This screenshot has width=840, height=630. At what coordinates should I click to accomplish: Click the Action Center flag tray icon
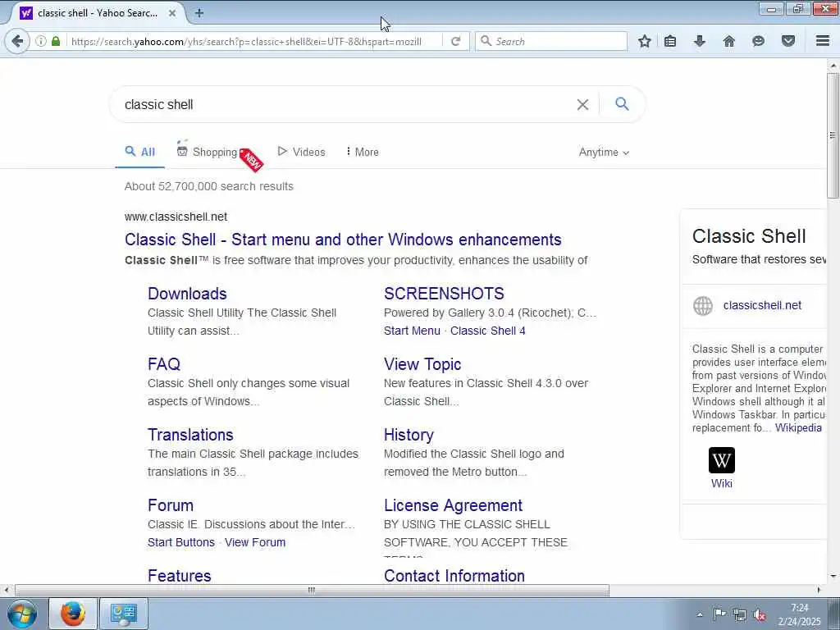coord(719,614)
